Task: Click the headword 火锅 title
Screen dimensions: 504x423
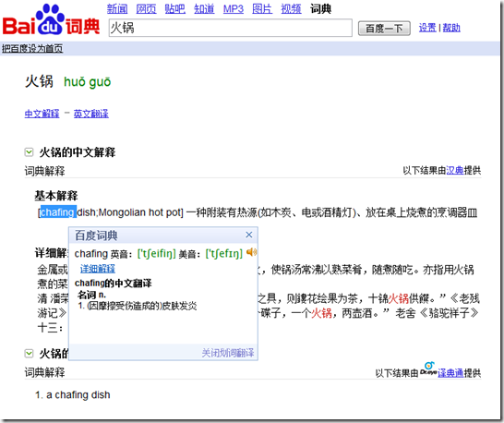Action: (x=39, y=81)
